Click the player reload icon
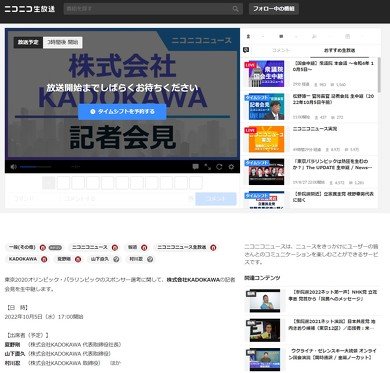 (x=219, y=167)
